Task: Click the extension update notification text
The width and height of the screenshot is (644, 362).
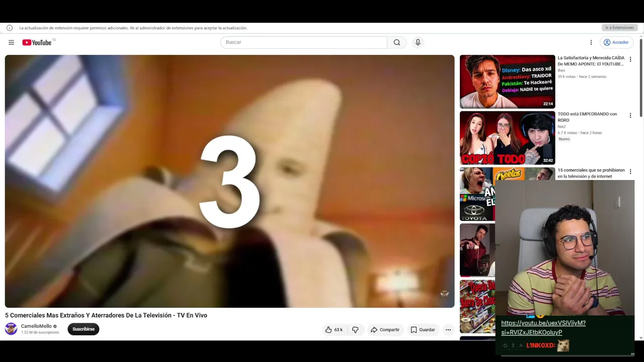Action: [x=133, y=28]
